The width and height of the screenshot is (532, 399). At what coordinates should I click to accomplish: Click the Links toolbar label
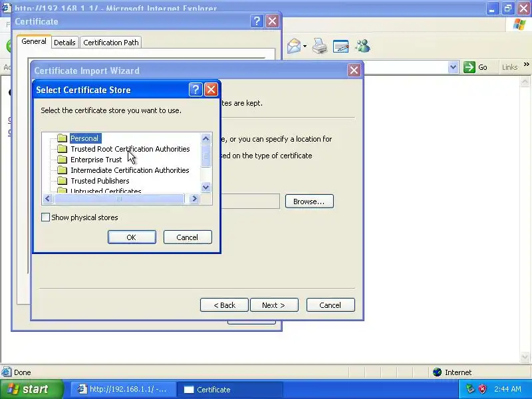(x=509, y=67)
